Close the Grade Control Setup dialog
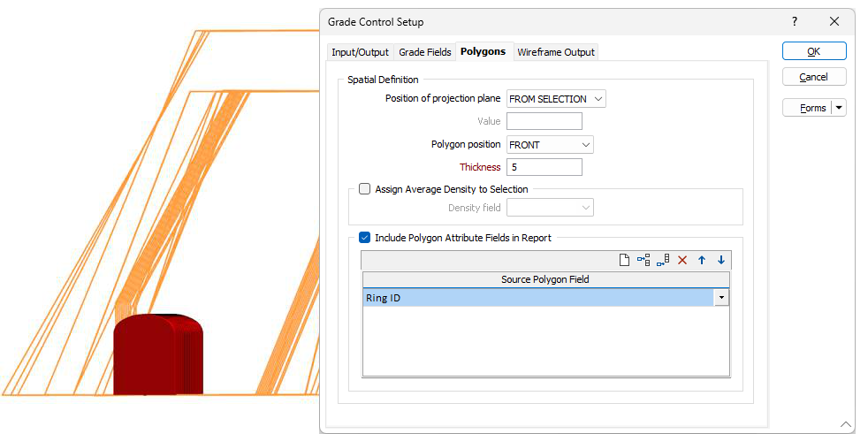Viewport: 868px width, 434px height. click(x=834, y=21)
